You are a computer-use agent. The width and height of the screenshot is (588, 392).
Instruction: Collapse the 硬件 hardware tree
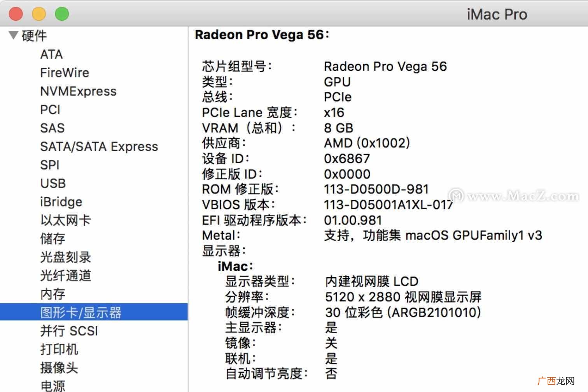[13, 35]
